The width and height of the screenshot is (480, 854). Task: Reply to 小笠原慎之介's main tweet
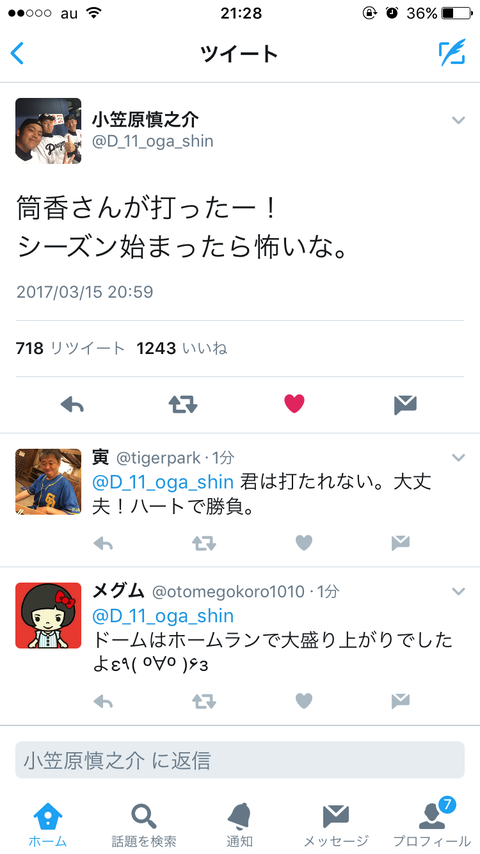click(72, 405)
